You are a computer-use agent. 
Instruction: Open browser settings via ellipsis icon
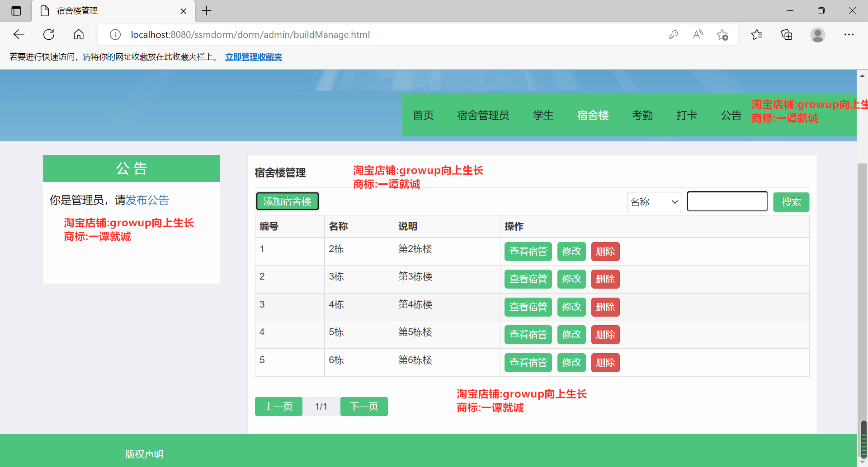(x=849, y=34)
